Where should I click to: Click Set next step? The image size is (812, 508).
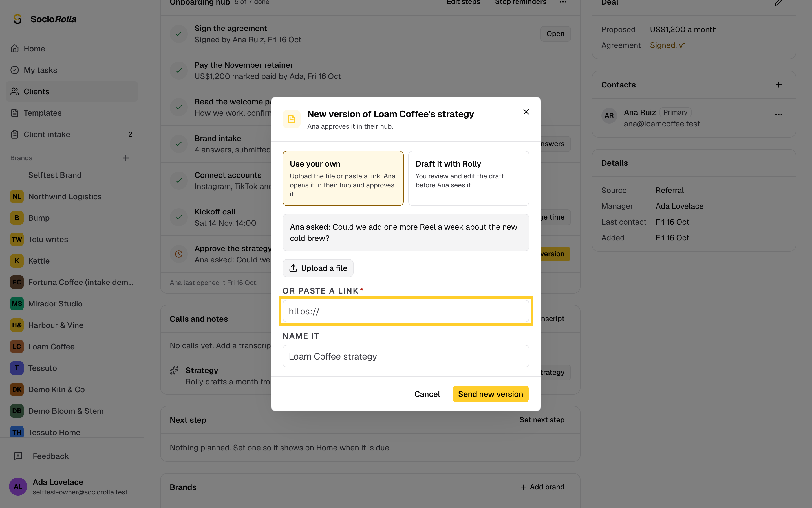[x=542, y=420]
